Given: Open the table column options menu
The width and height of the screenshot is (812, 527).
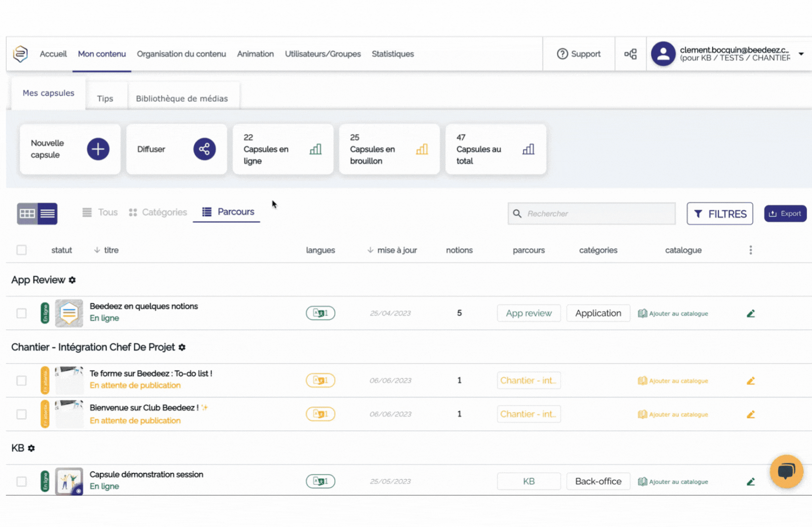Looking at the screenshot, I should point(751,250).
